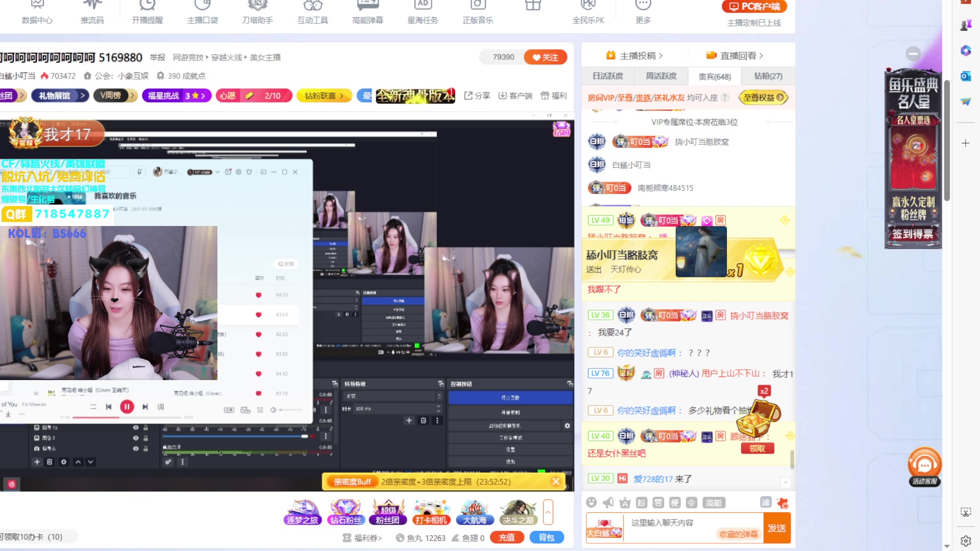Image resolution: width=980 pixels, height=551 pixels.
Task: Open the 逐梦之旅 activity icon
Action: coord(302,512)
